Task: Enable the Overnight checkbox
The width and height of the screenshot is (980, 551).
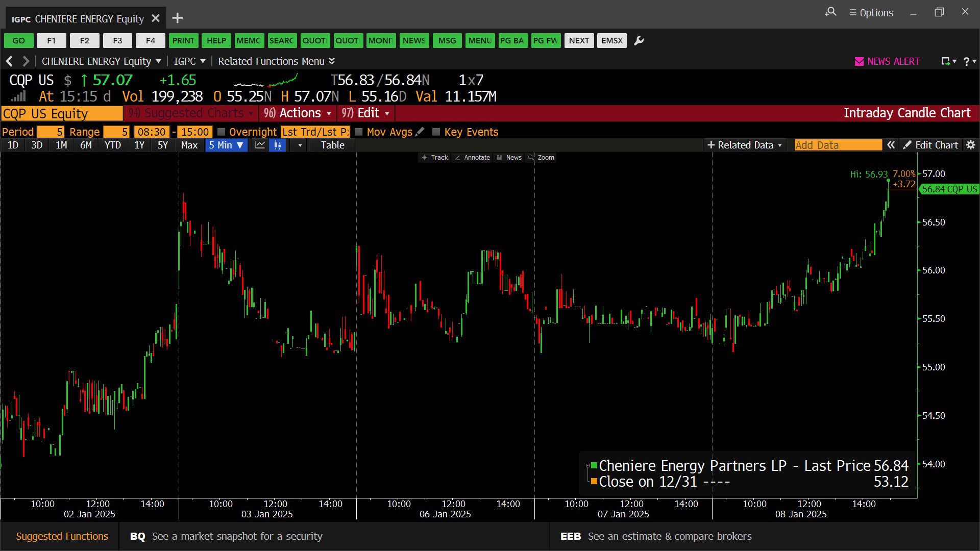Action: pyautogui.click(x=222, y=132)
